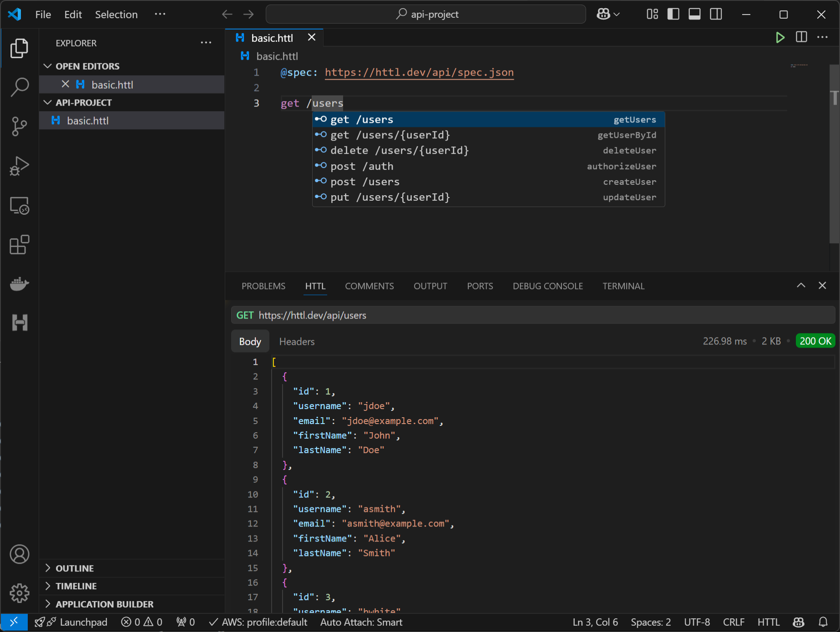Change Auto Attach: Smart setting
The image size is (840, 632).
361,622
